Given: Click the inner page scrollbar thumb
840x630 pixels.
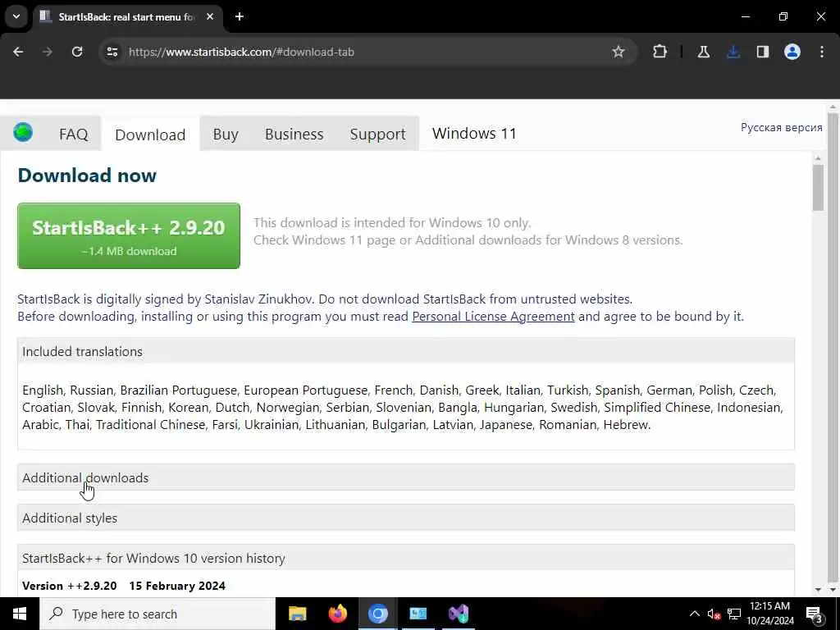Looking at the screenshot, I should [x=818, y=188].
